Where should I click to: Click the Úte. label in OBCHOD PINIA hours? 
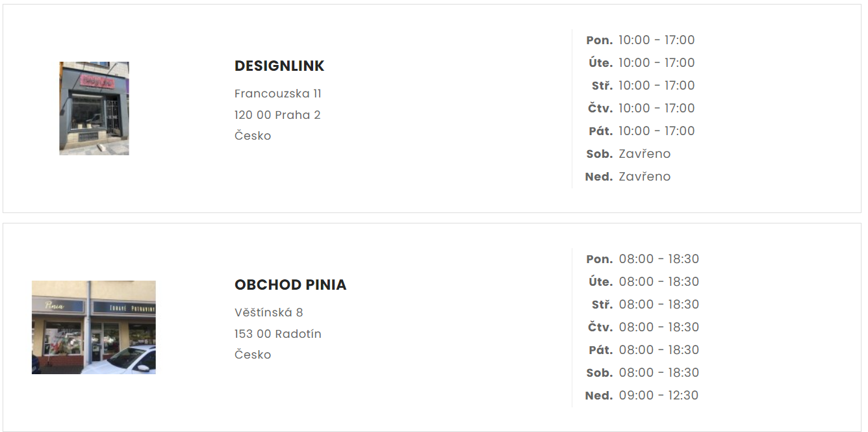[600, 282]
